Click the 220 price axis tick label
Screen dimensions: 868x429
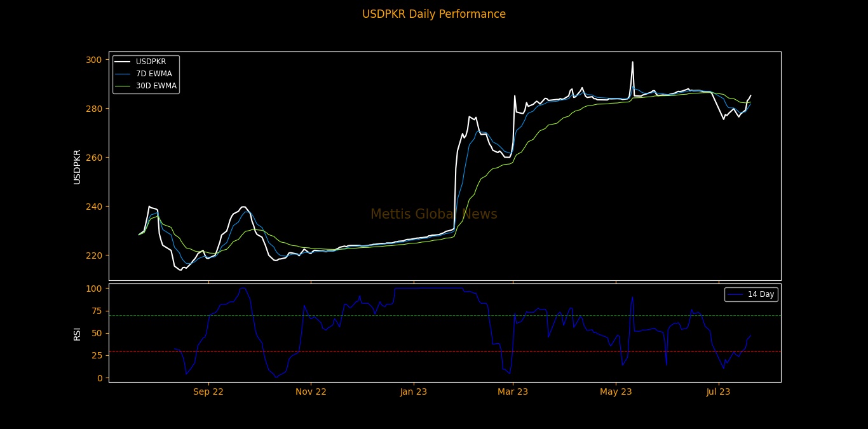pos(94,255)
